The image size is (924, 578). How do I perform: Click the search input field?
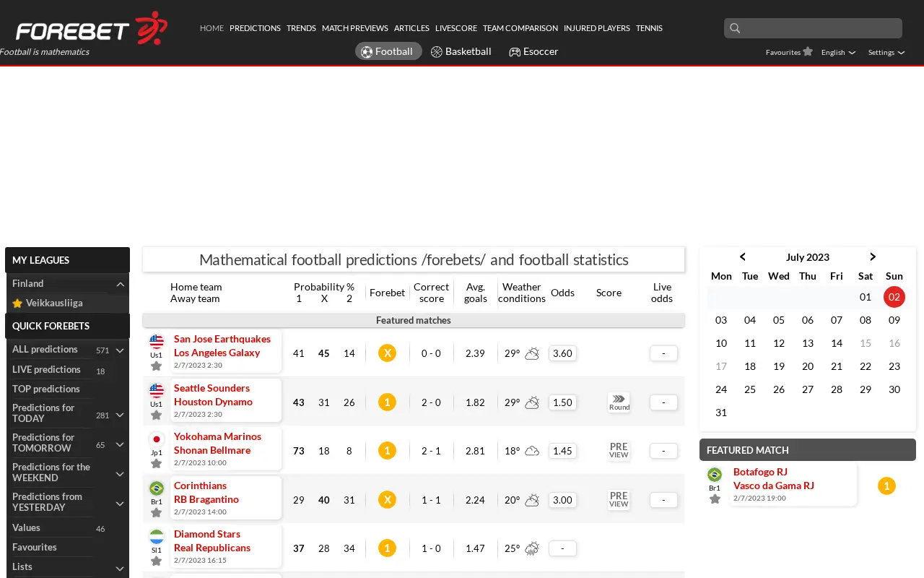pos(813,28)
